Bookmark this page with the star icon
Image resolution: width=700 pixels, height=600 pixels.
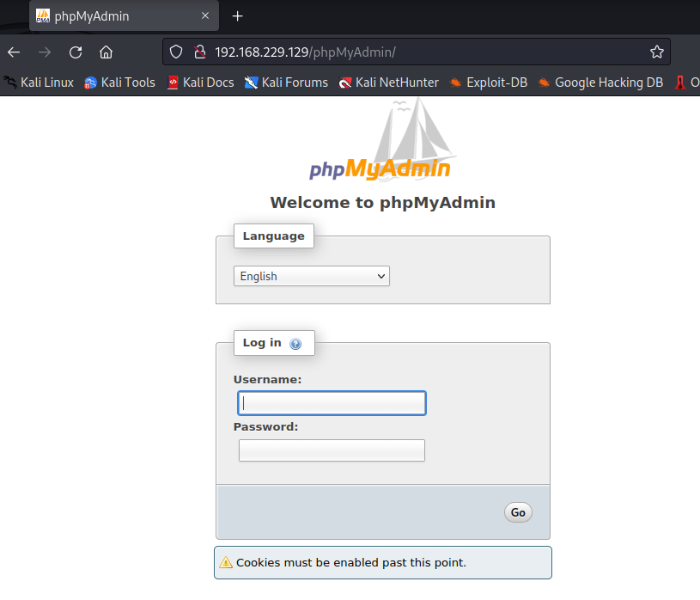657,52
